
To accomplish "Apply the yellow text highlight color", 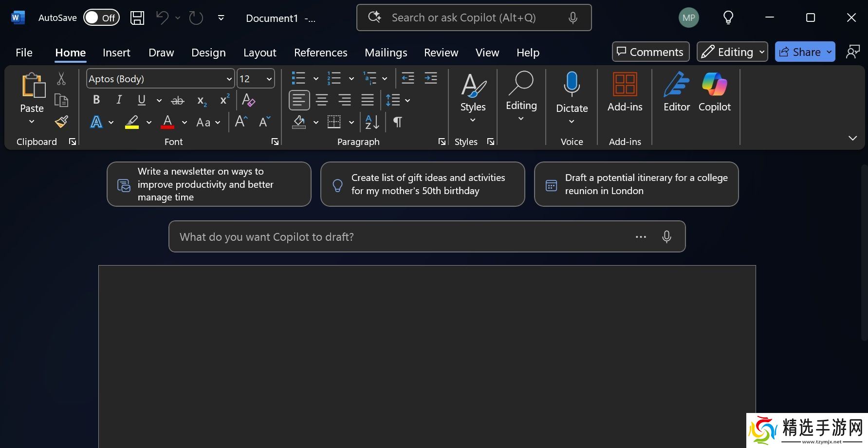I will 132,122.
